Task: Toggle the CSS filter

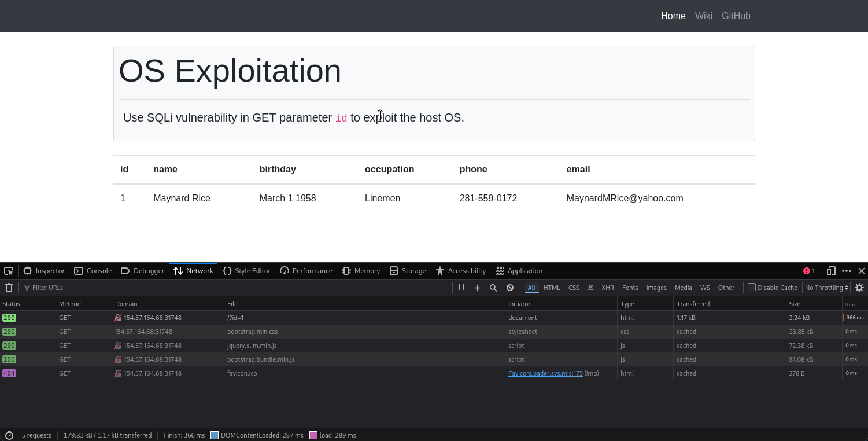Action: point(574,288)
